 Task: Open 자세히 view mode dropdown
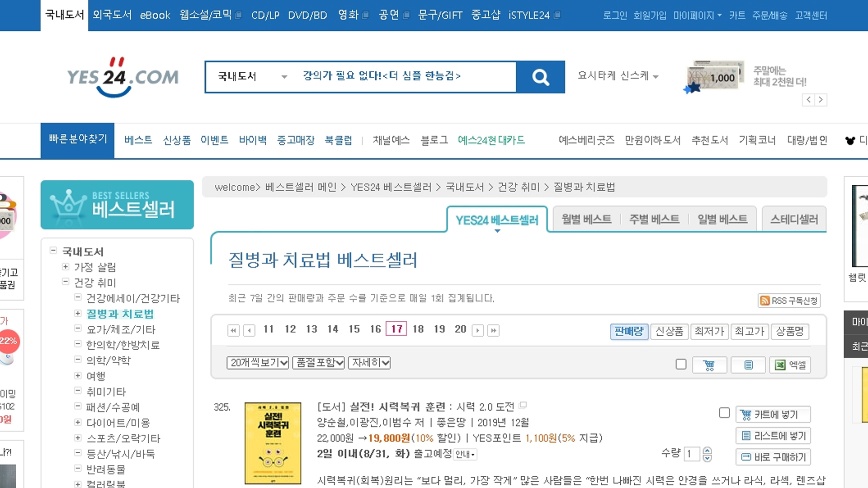click(x=369, y=362)
